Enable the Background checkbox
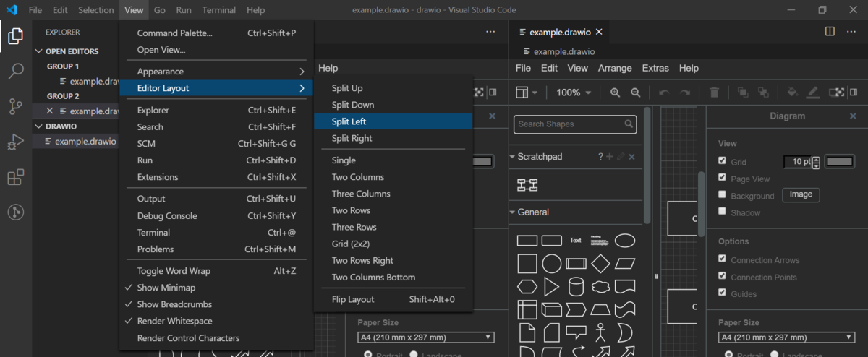Viewport: 868px width, 357px height. pyautogui.click(x=722, y=194)
